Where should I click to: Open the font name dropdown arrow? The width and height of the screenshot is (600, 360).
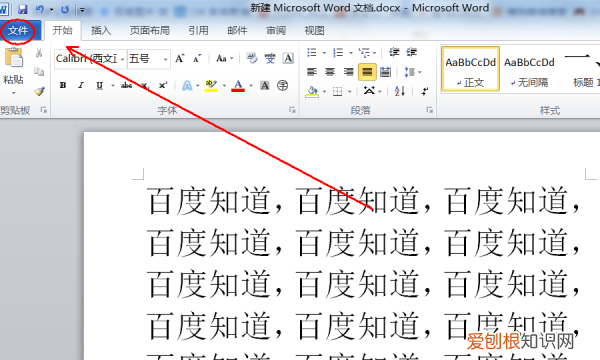tap(122, 59)
